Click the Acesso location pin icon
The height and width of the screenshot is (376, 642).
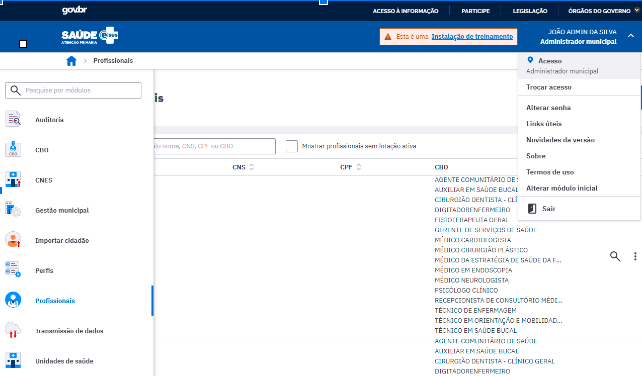pyautogui.click(x=530, y=60)
